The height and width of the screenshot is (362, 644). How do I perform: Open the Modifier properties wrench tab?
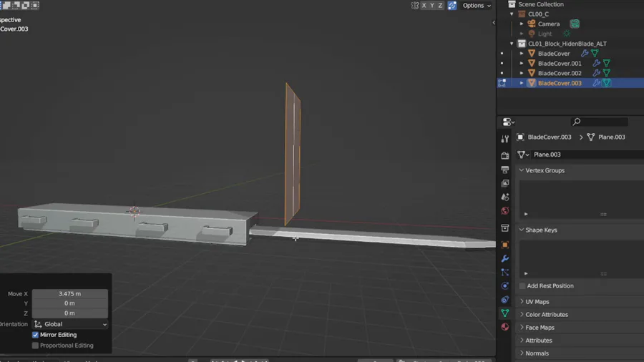tap(504, 258)
